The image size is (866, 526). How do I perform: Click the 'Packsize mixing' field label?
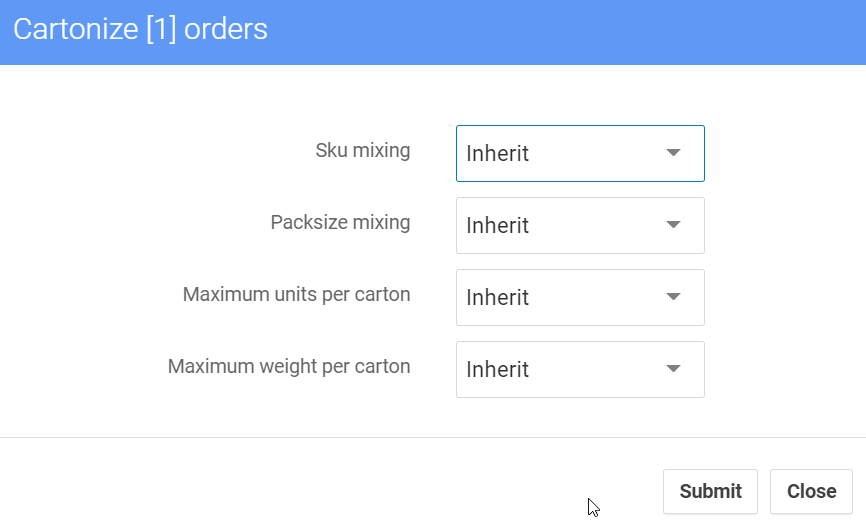pyautogui.click(x=340, y=222)
